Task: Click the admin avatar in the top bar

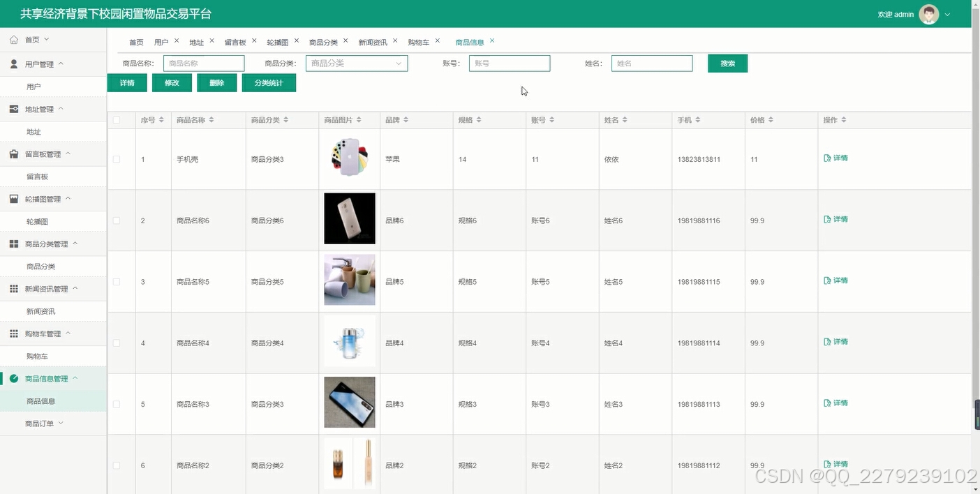Action: click(x=928, y=14)
